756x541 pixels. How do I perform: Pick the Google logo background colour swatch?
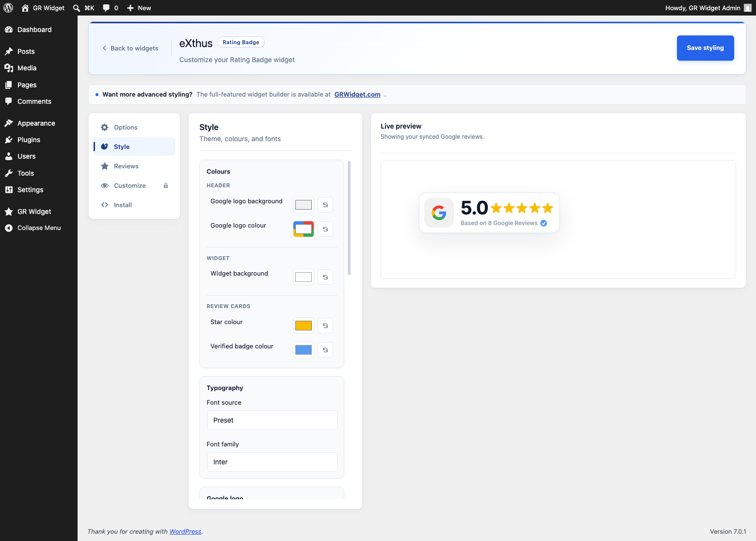[304, 205]
